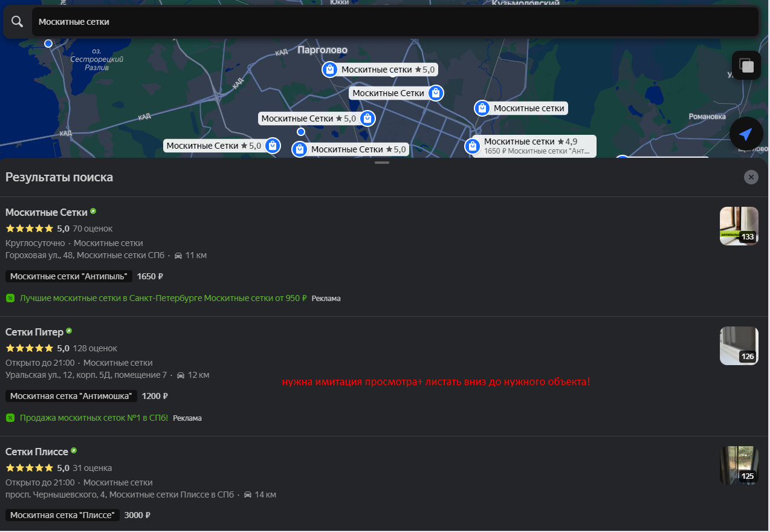The width and height of the screenshot is (770, 532).
Task: Select map pin right of 'Москитные Сетки' unrated label
Action: (436, 93)
